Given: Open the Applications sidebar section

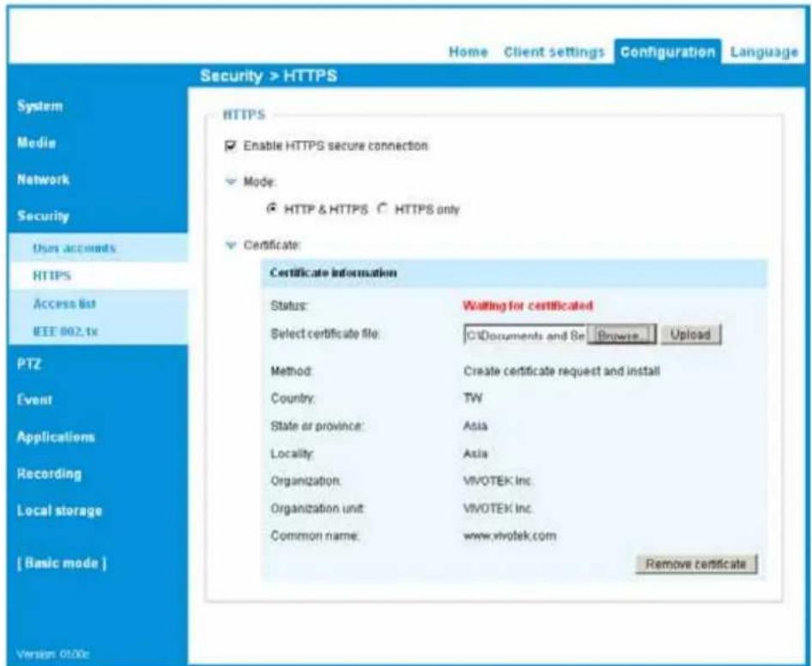Looking at the screenshot, I should (56, 437).
